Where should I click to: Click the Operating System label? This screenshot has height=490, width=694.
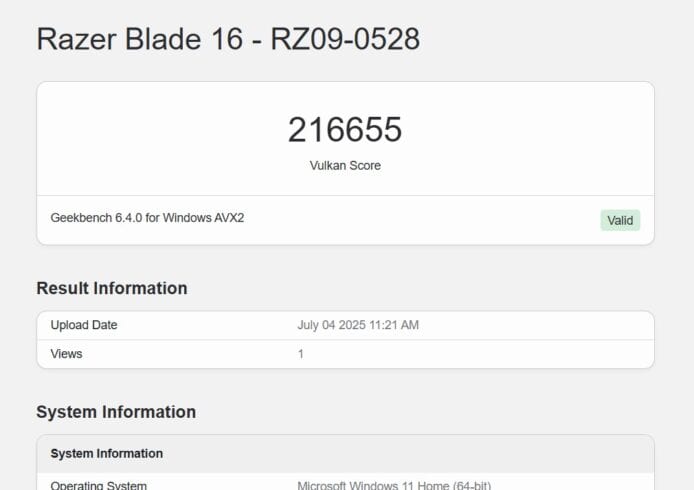pos(98,485)
